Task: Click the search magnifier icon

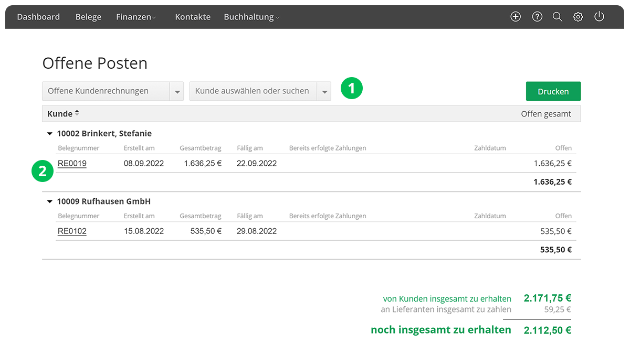Action: [558, 17]
